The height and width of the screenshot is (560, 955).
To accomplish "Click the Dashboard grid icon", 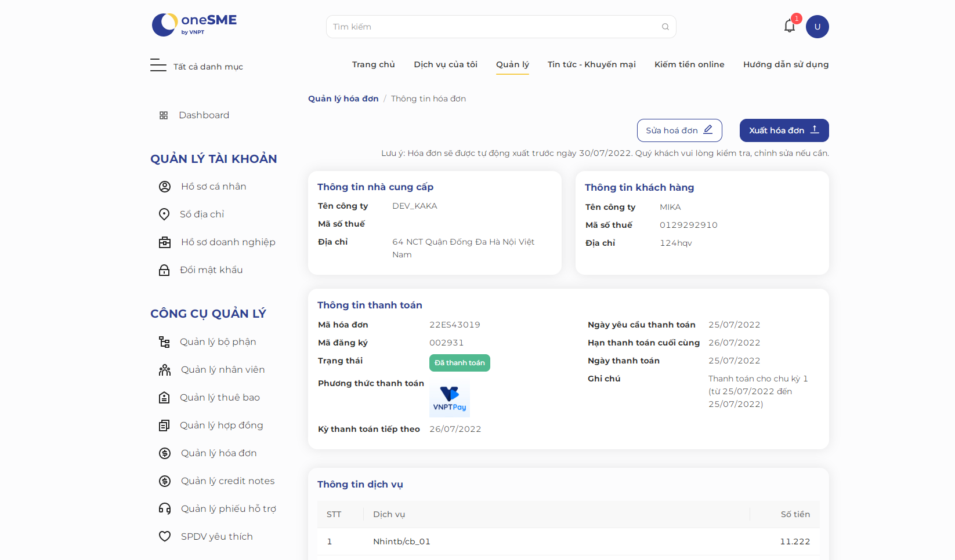I will click(x=164, y=115).
